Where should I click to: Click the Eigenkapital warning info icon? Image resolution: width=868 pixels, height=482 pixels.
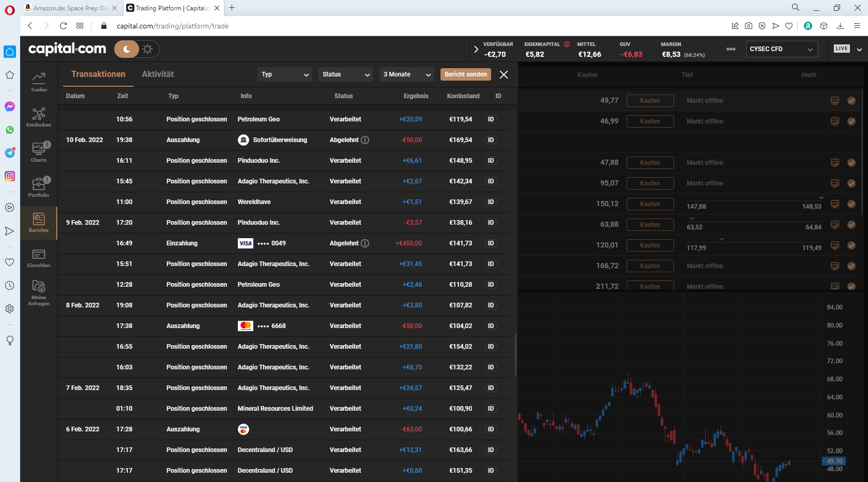click(567, 44)
